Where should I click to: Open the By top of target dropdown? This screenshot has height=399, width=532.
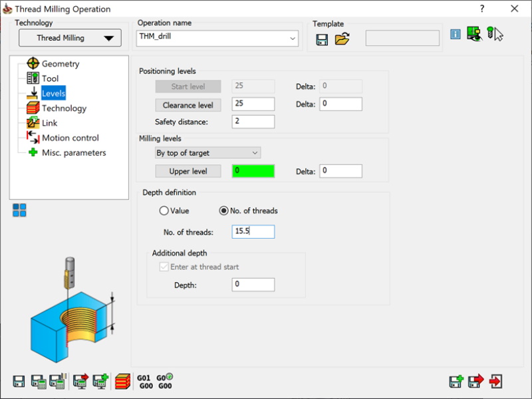(207, 153)
